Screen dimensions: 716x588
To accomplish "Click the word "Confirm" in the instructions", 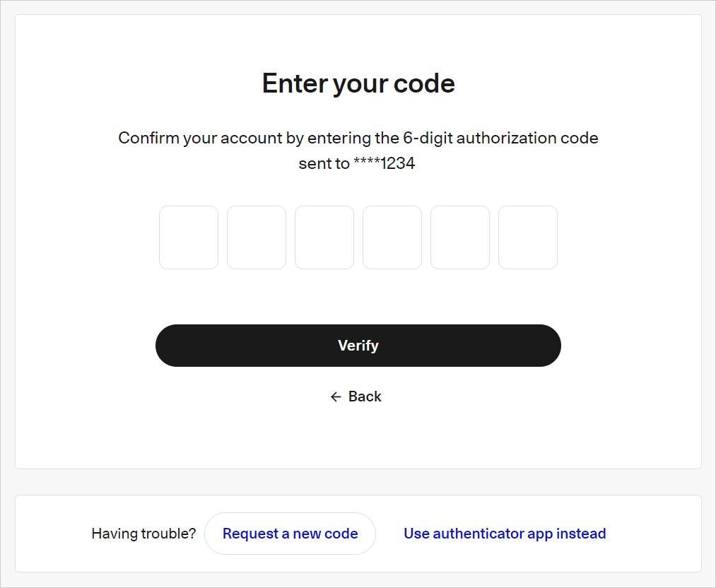I will (148, 138).
